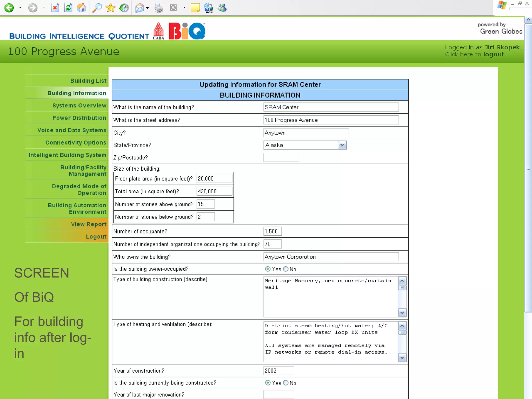Go to the Systems Overview section
The image size is (532, 399).
click(79, 105)
